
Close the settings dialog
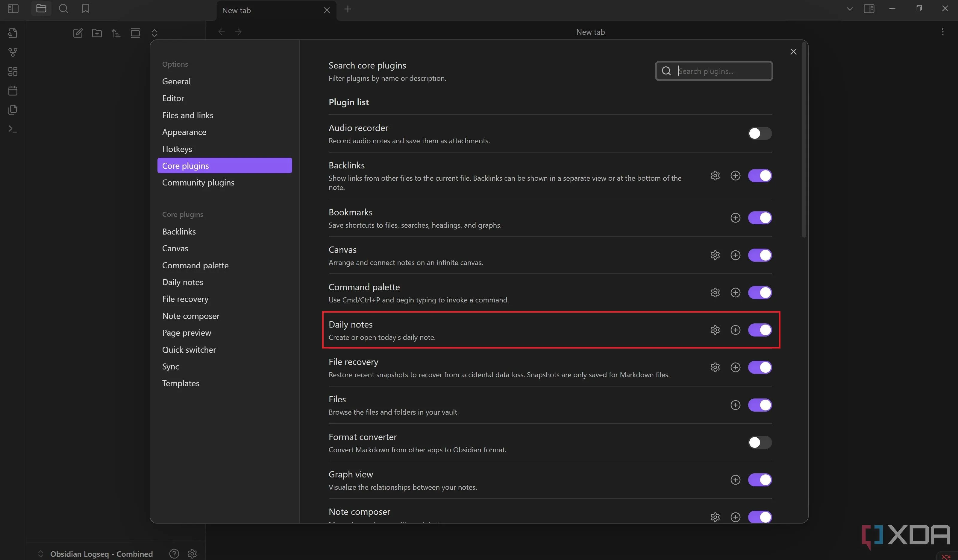pyautogui.click(x=793, y=52)
